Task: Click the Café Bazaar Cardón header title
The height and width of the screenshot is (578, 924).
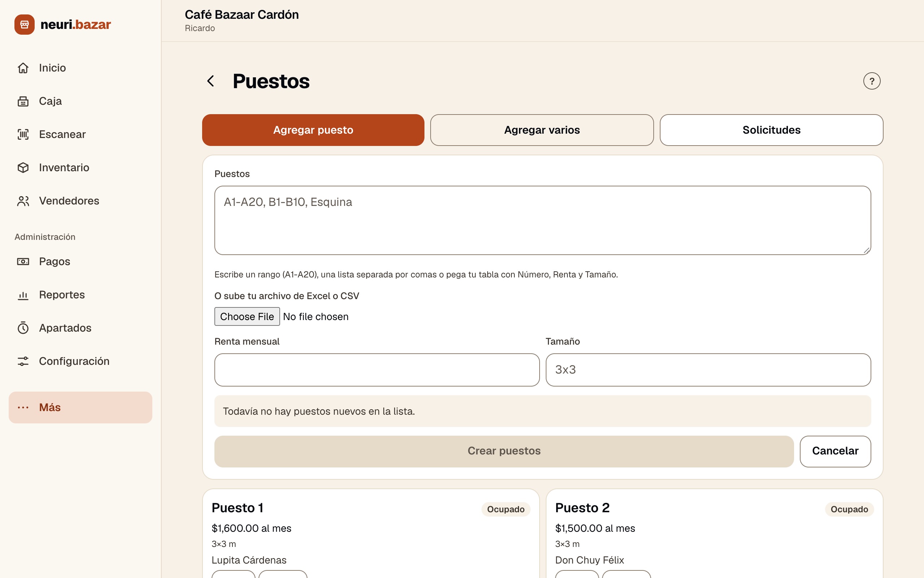Action: click(242, 14)
